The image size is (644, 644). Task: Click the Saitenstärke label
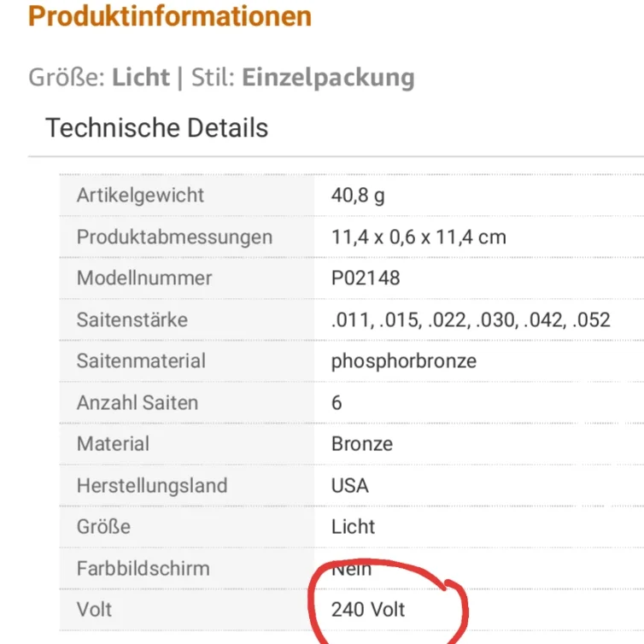coord(132,319)
